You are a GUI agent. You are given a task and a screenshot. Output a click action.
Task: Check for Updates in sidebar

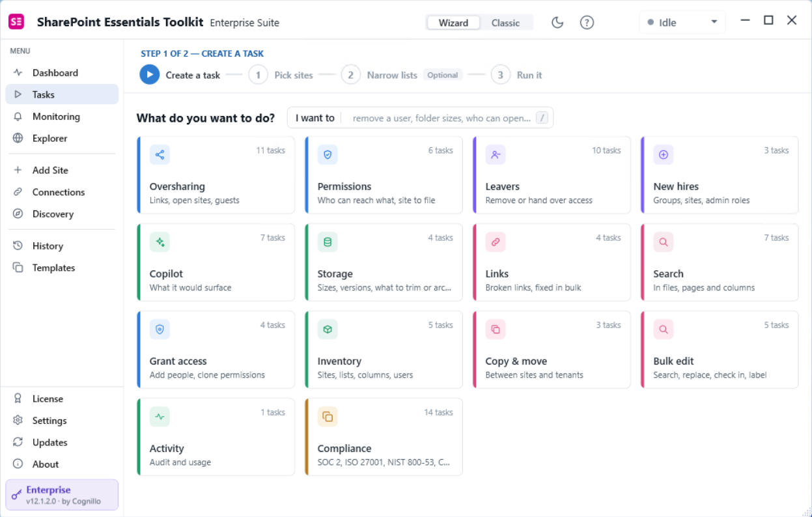(x=62, y=442)
